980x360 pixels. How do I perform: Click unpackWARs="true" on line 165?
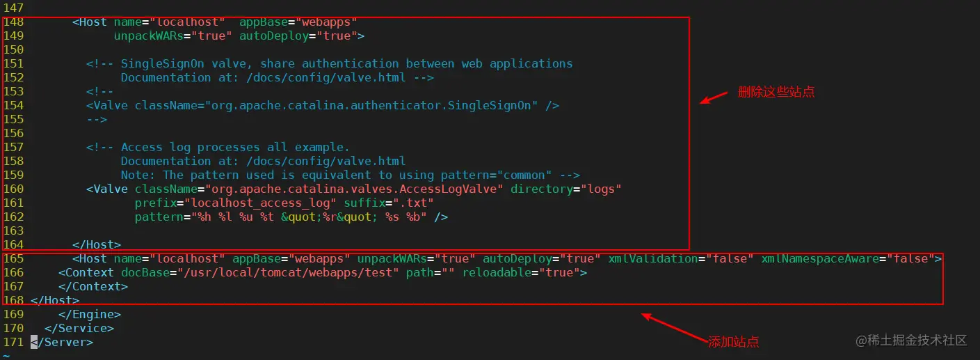417,258
